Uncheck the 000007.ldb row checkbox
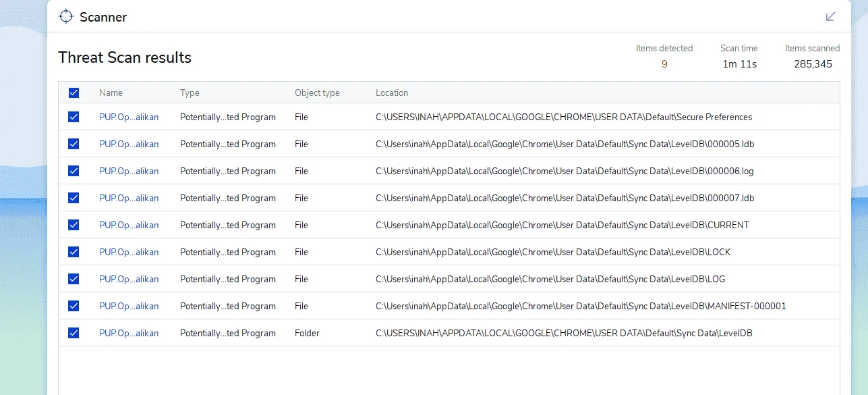 tap(74, 198)
